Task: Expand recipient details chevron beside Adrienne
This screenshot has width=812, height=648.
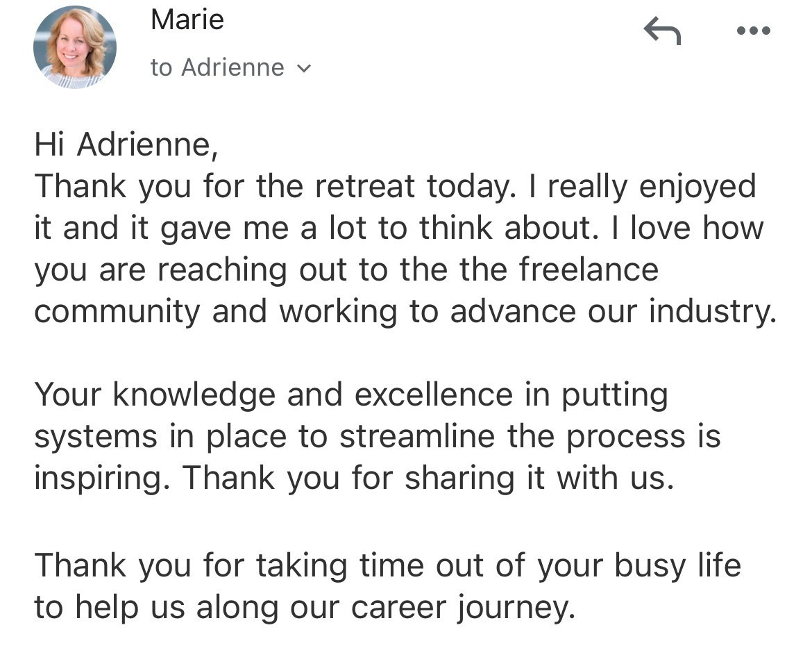Action: [x=304, y=69]
